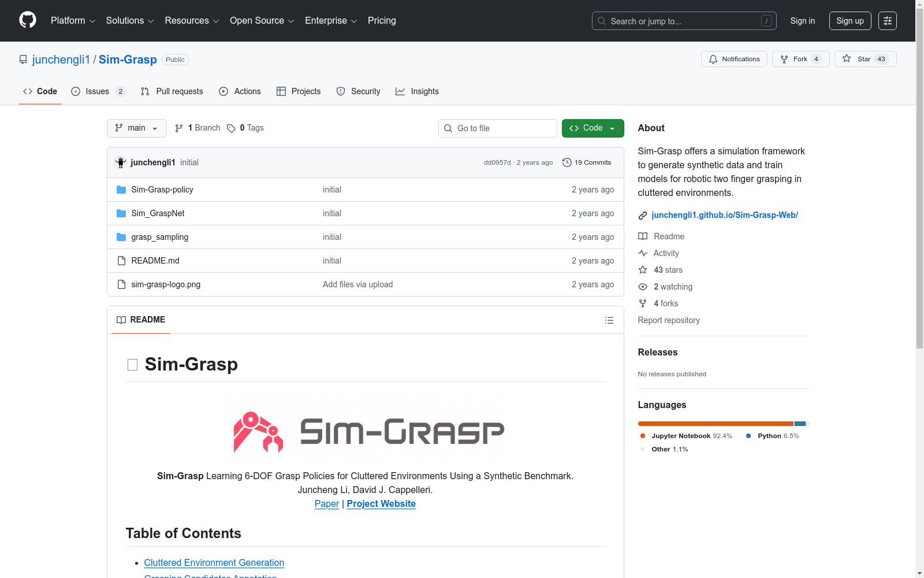Open the Paper link in README
This screenshot has height=578, width=924.
tap(327, 503)
